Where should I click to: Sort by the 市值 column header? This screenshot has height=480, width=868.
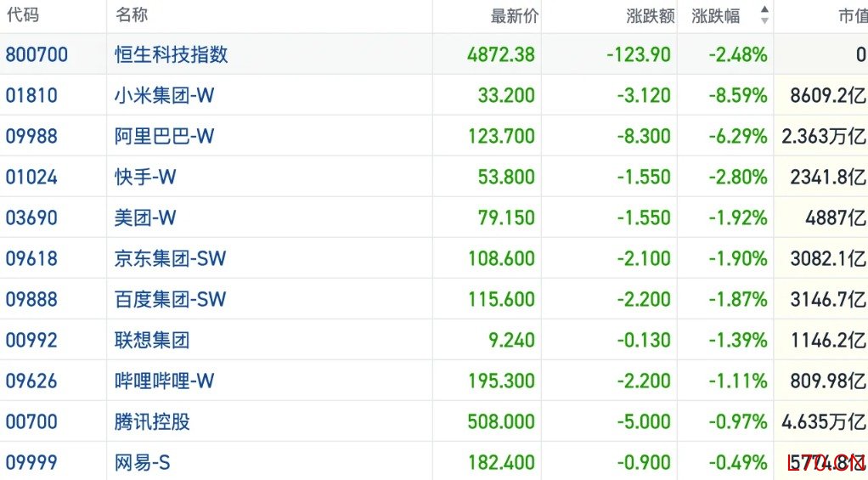click(853, 16)
